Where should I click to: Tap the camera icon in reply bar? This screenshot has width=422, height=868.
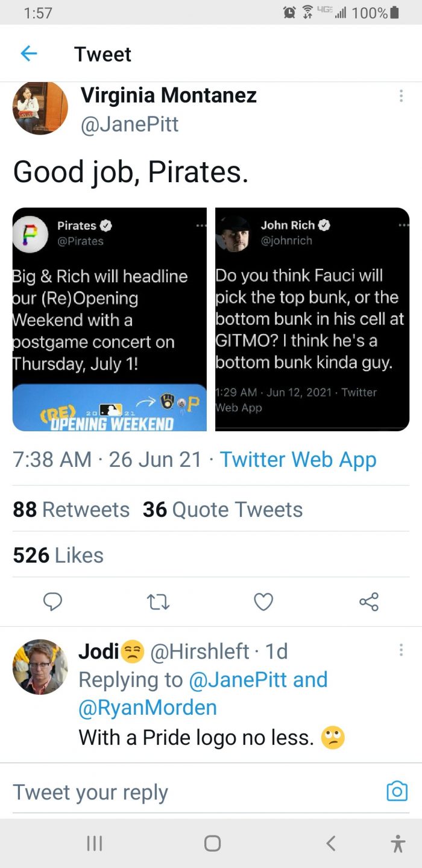(x=397, y=791)
